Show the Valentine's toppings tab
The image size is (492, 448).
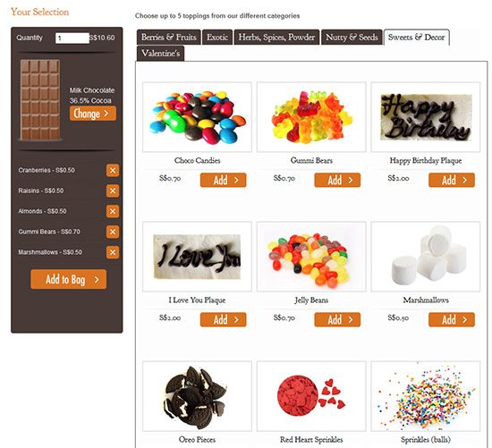tap(160, 53)
